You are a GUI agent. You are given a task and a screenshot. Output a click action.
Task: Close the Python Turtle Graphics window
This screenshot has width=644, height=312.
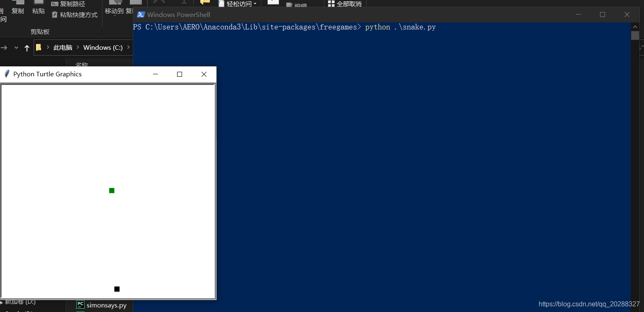coord(204,74)
